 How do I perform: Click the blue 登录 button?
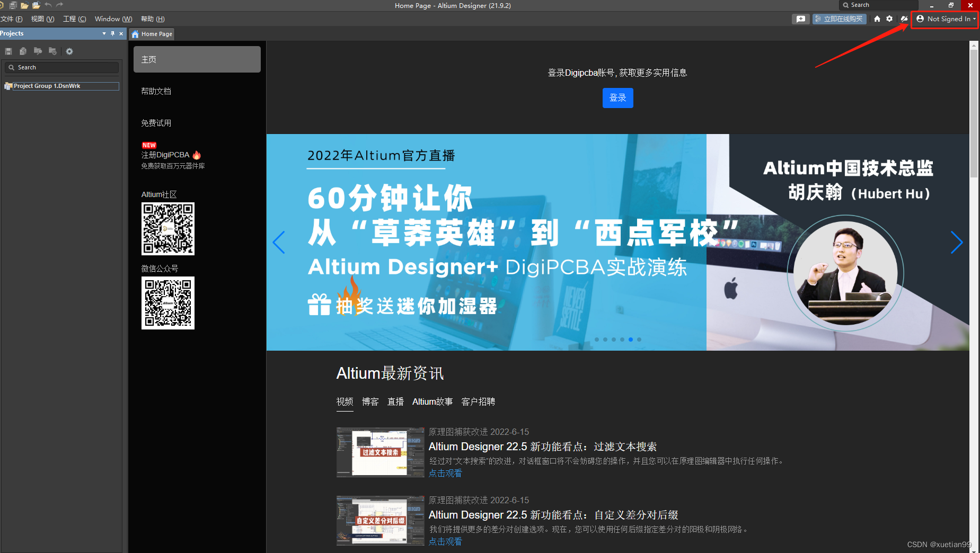(618, 98)
